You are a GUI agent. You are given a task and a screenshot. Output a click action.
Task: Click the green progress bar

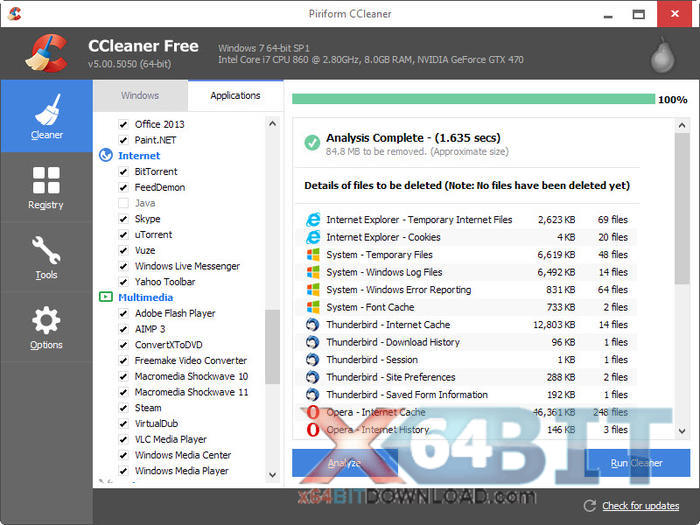click(x=473, y=99)
